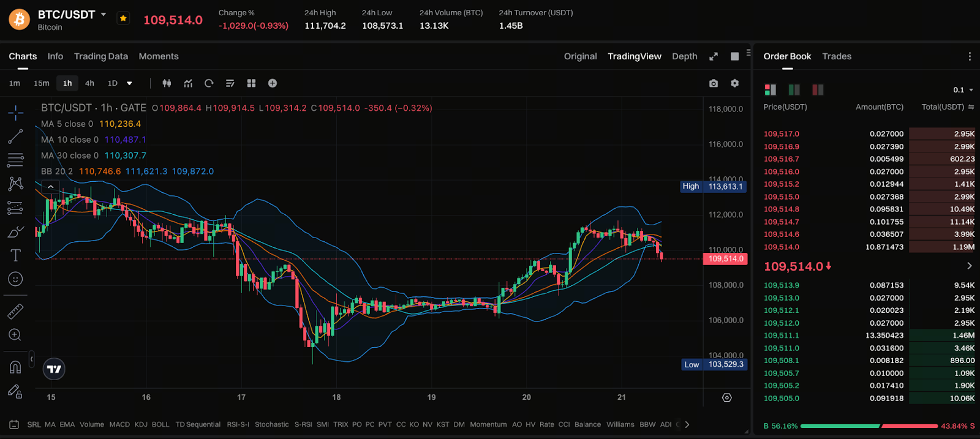The width and height of the screenshot is (980, 439).
Task: Expand the BTC/USDT pair selector dropdown
Action: pos(104,15)
